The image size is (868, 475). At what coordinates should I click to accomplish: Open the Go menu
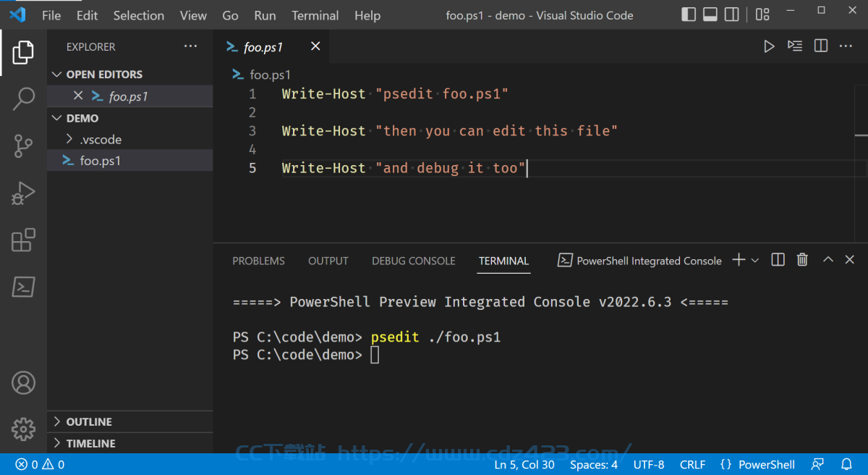tap(231, 15)
